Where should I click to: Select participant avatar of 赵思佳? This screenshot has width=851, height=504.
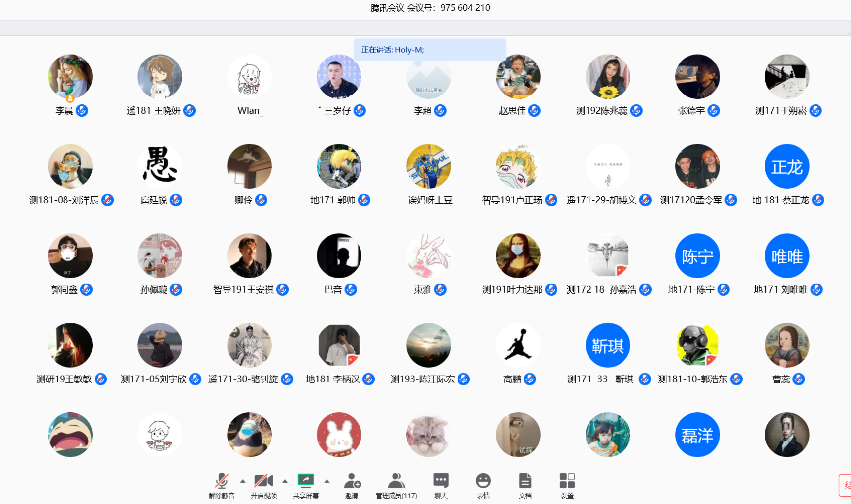click(518, 77)
